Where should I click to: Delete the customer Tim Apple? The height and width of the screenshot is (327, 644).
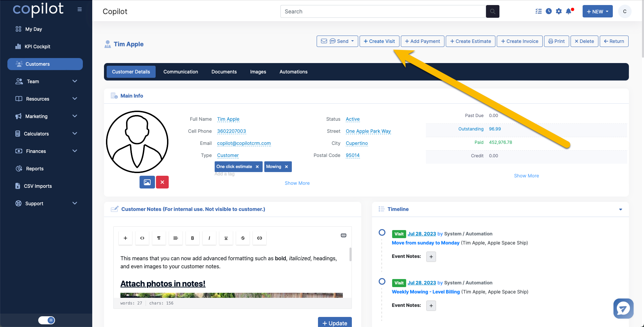click(x=584, y=41)
